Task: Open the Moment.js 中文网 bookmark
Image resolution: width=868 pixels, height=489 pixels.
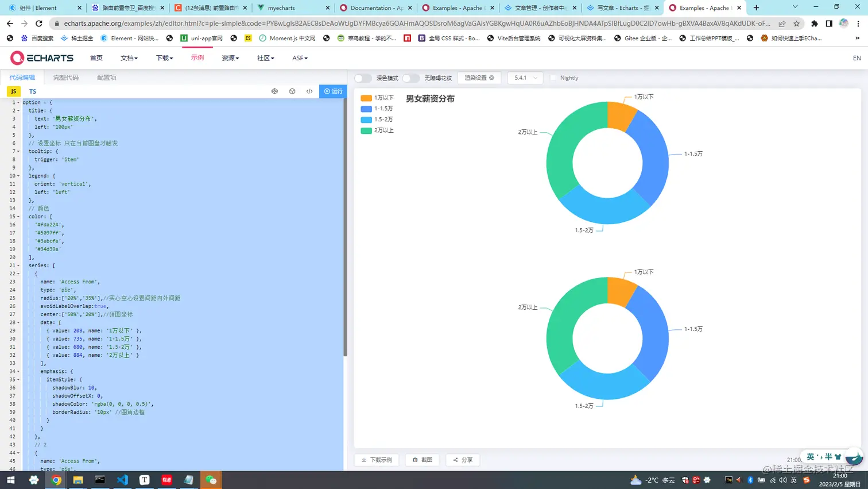Action: click(x=287, y=38)
